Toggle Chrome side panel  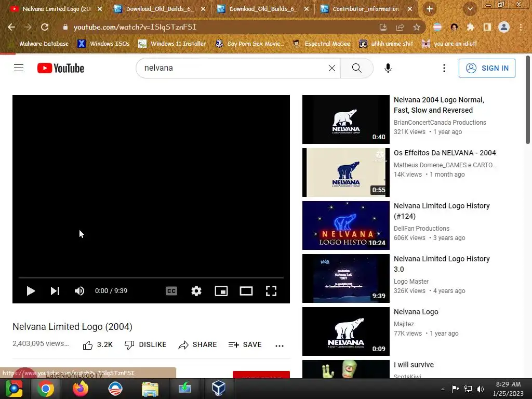tap(487, 27)
